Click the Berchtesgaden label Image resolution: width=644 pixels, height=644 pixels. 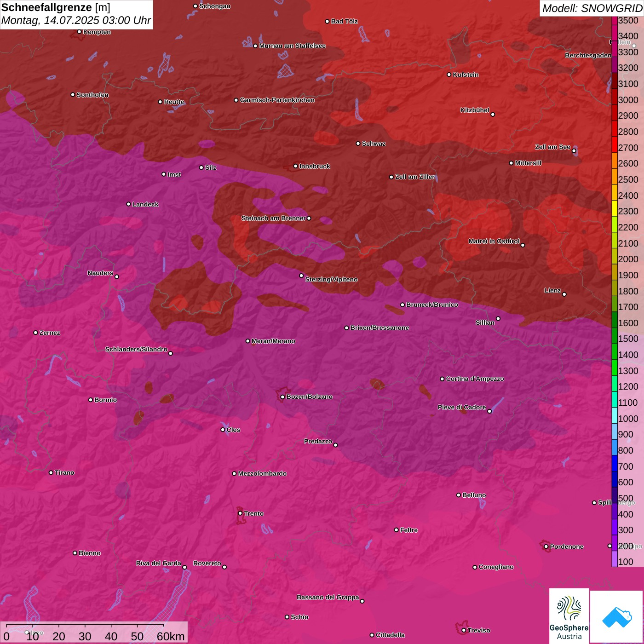[588, 55]
